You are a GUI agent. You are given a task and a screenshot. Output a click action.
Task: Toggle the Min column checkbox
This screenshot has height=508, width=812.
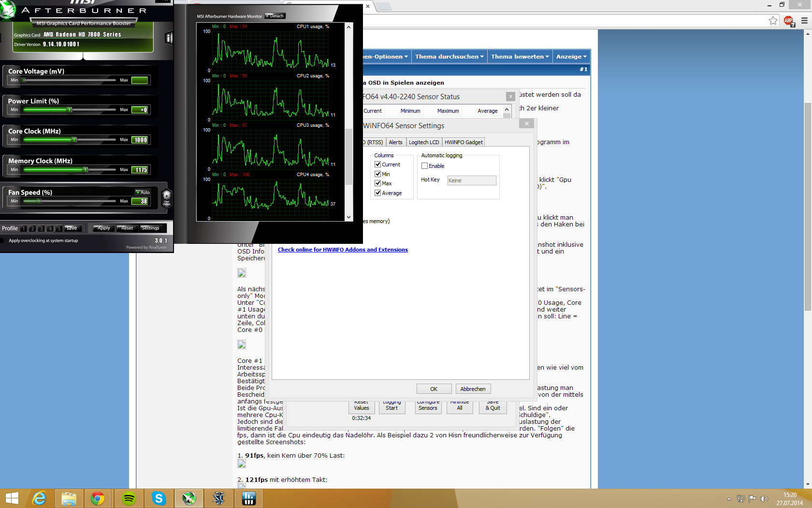(x=378, y=174)
